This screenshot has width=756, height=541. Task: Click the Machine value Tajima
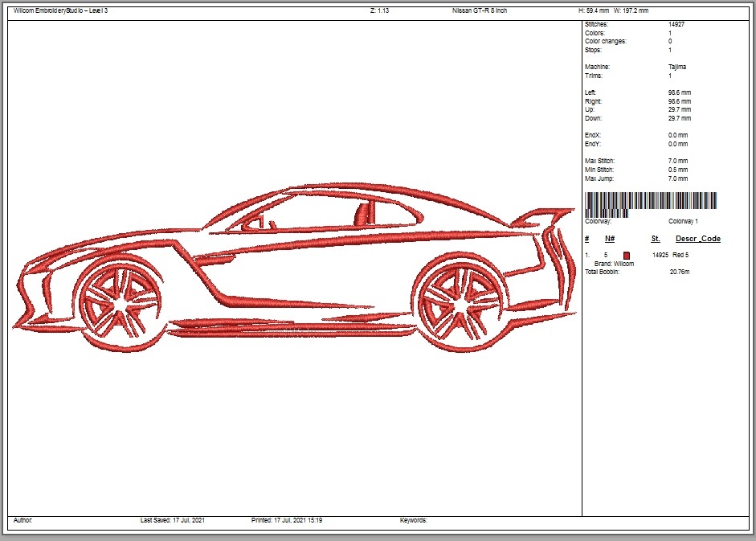[x=677, y=67]
